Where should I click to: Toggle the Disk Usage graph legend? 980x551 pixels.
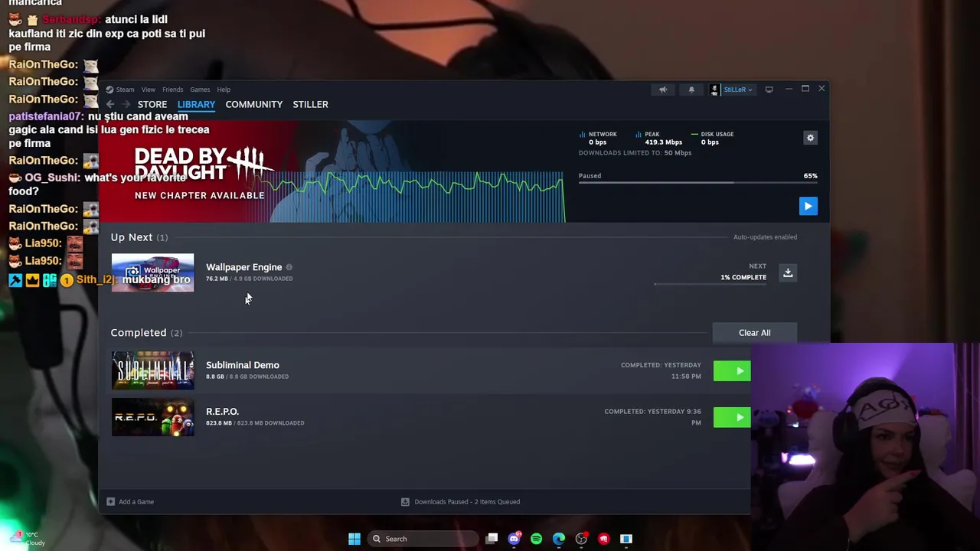(712, 134)
